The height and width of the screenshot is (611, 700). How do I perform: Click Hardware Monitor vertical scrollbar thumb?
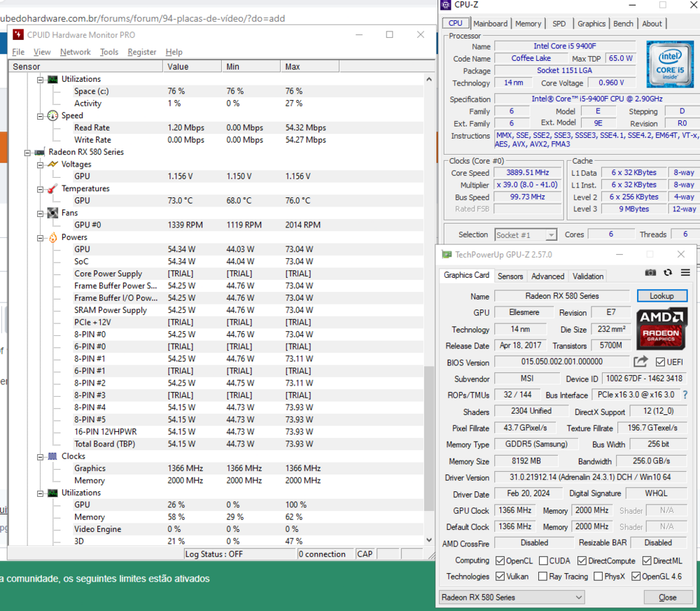429,438
